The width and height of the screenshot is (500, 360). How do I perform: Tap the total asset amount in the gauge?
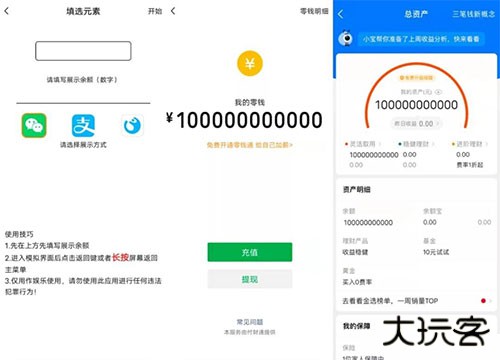[x=416, y=105]
